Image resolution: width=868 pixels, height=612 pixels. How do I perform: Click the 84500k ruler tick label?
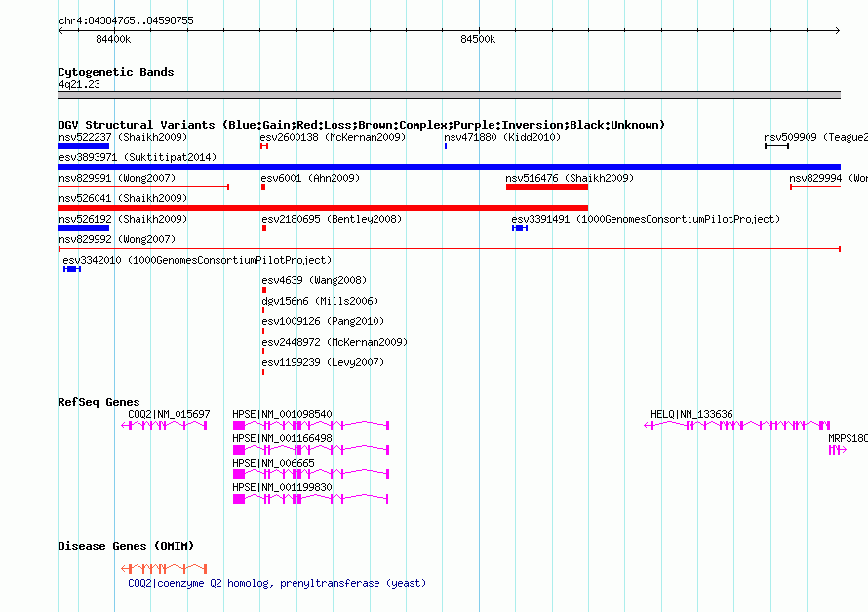coord(478,39)
